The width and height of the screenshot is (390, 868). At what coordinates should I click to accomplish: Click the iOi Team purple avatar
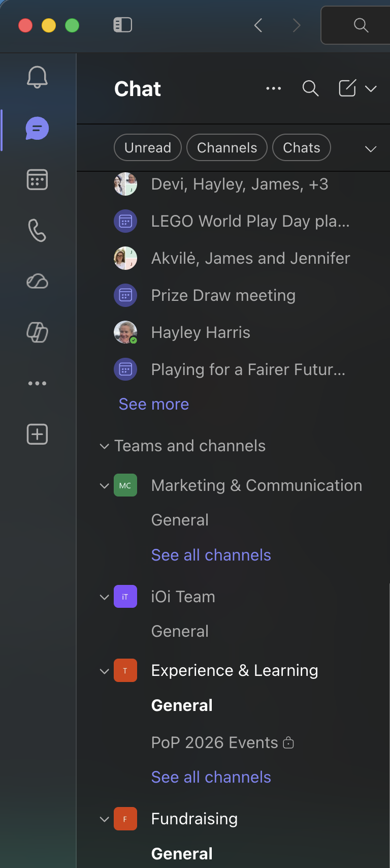125,597
